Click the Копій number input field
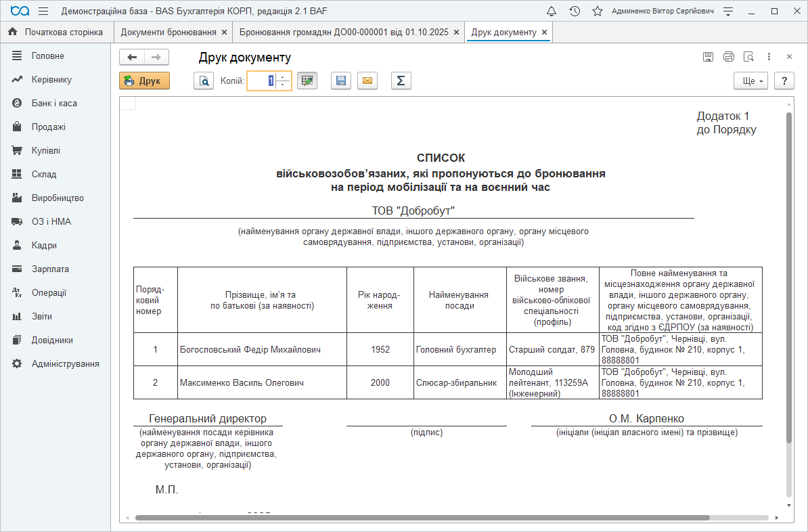 [263, 81]
